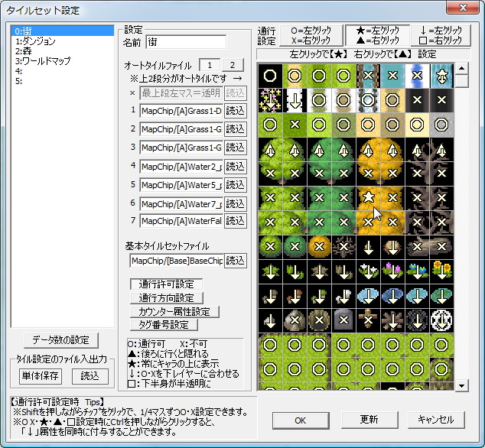This screenshot has width=485, height=448.
Task: Confirm with the OK button
Action: [301, 420]
